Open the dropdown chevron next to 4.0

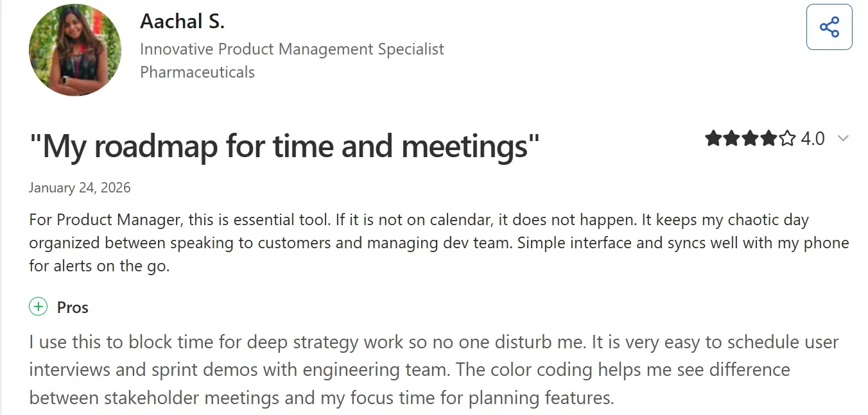tap(842, 138)
